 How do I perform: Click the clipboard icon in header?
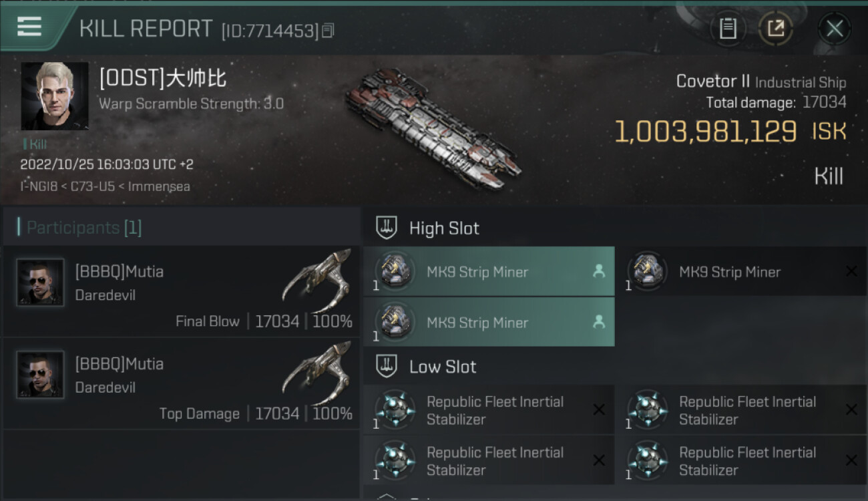[x=727, y=29]
